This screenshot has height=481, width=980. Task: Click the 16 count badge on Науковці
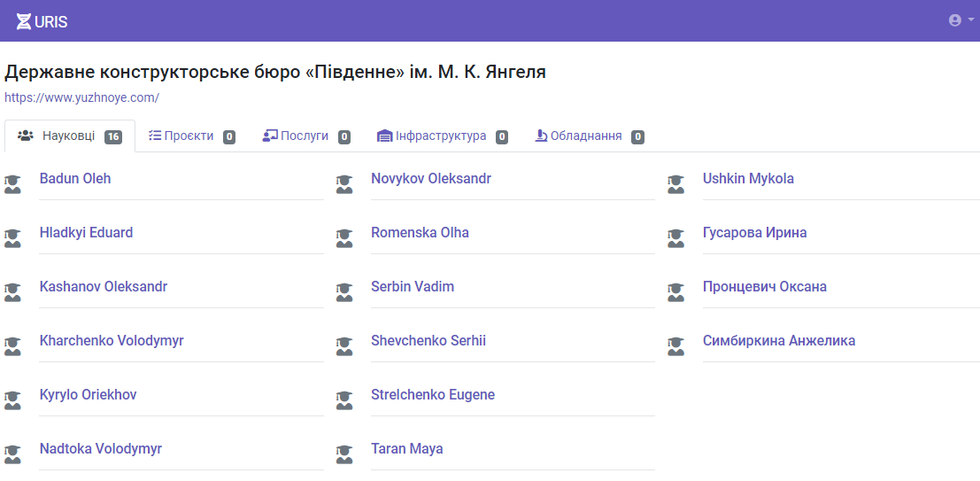113,137
